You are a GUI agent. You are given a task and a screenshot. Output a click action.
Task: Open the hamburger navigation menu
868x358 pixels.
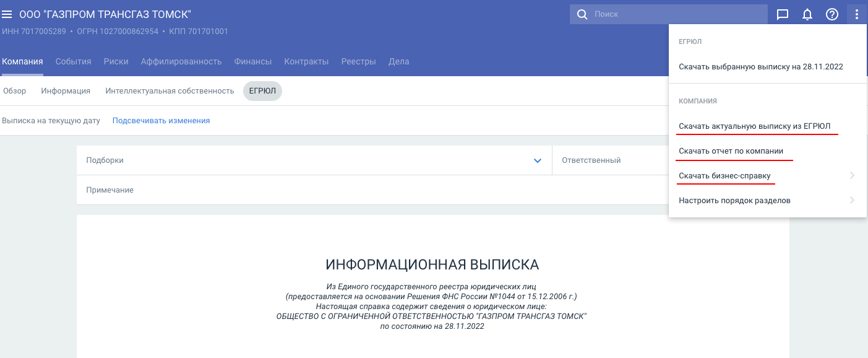pyautogui.click(x=7, y=14)
